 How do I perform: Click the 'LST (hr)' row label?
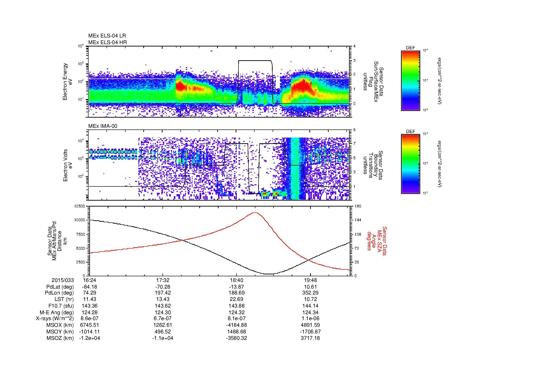(64, 299)
